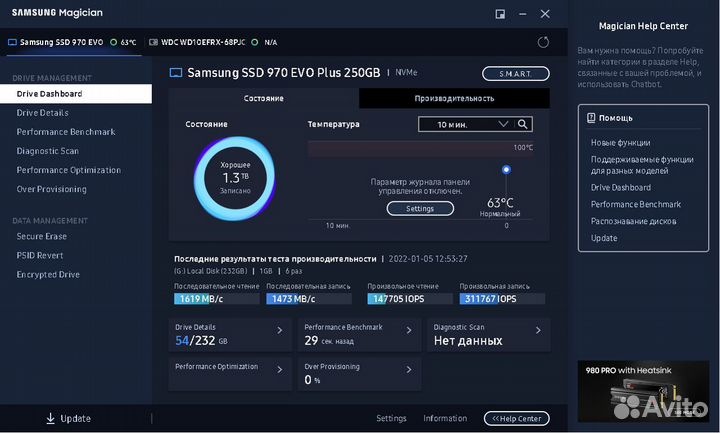Open Over Provisioning card arrow
Screen dimensions: 720x433
pos(409,370)
